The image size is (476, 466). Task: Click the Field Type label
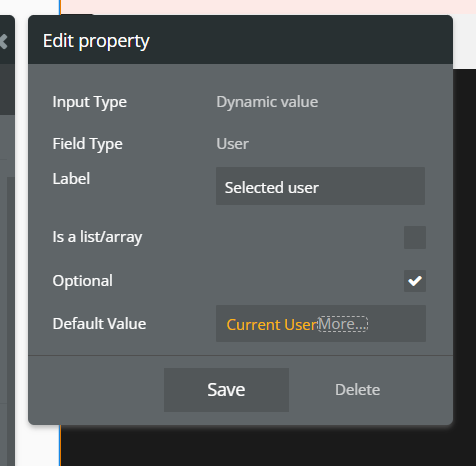pyautogui.click(x=88, y=144)
